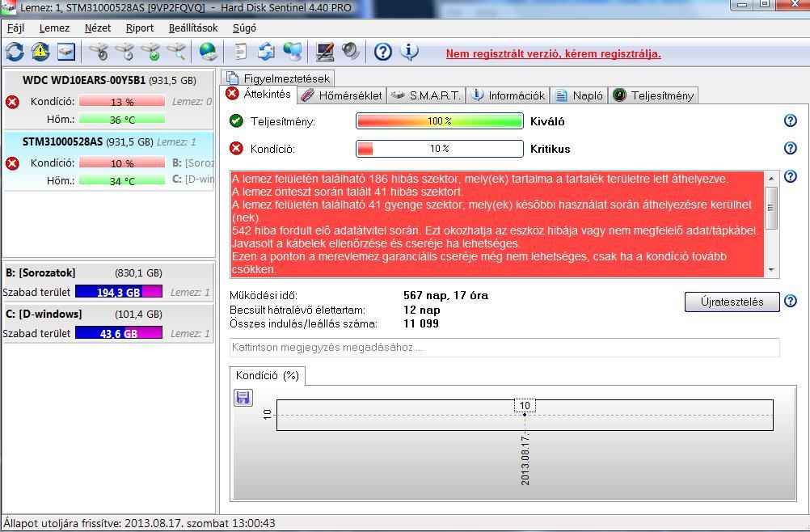
Task: Click the green check icon beside Teljesítmény
Action: 236,121
